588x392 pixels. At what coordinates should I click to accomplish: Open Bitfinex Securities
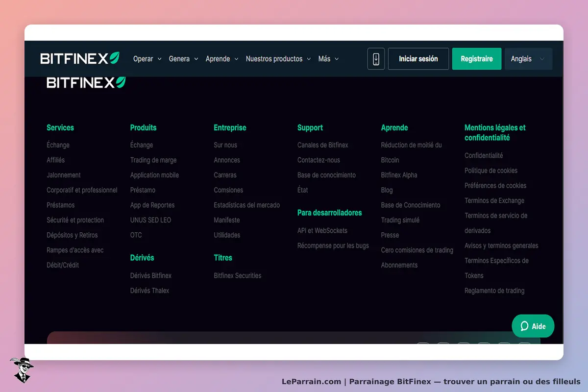(238, 276)
